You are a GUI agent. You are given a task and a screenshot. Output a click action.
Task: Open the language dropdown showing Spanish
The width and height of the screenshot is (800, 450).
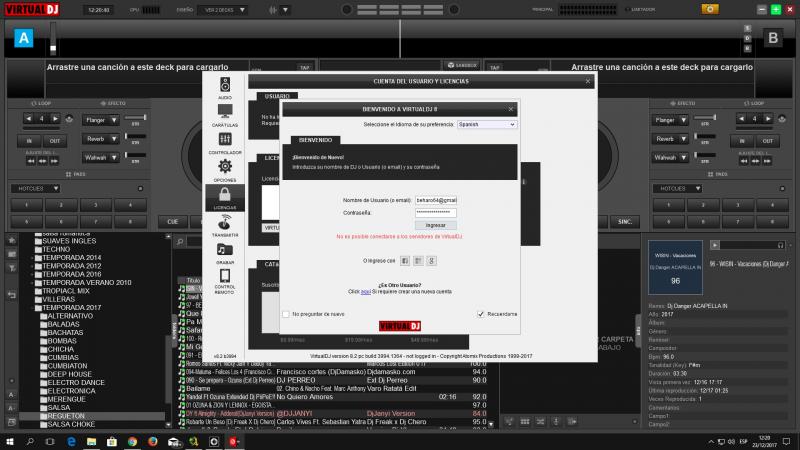(x=487, y=124)
